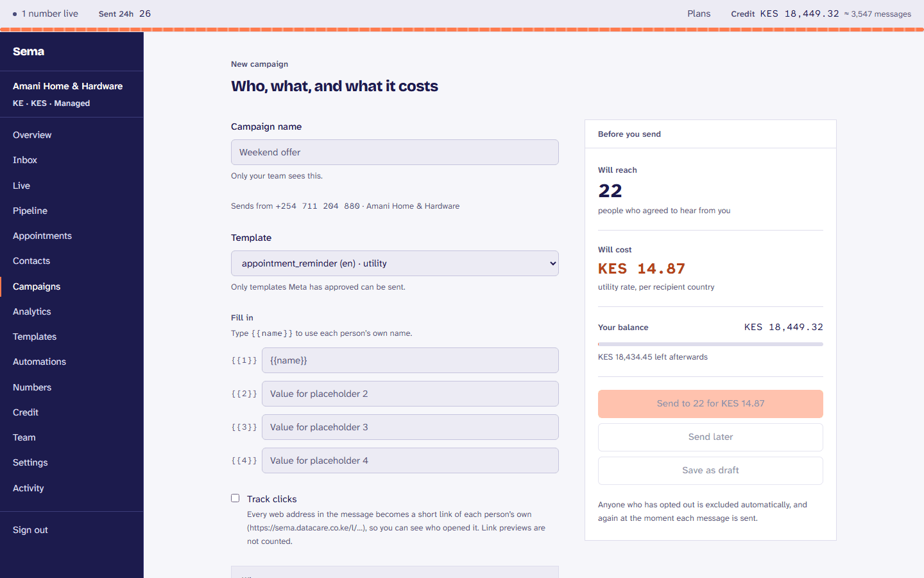Screen dimensions: 924x578
Task: Select Campaigns in the sidebar
Action: 72,286
